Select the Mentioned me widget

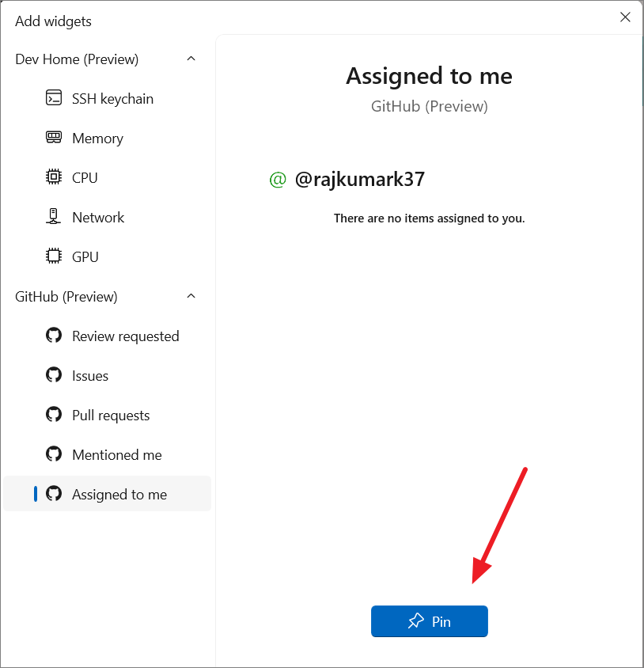pos(108,454)
